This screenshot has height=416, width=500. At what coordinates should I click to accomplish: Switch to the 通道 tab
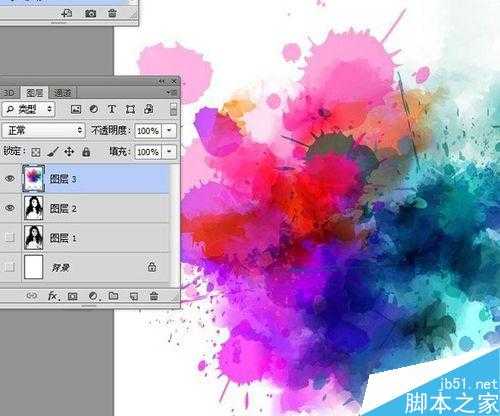click(x=62, y=93)
